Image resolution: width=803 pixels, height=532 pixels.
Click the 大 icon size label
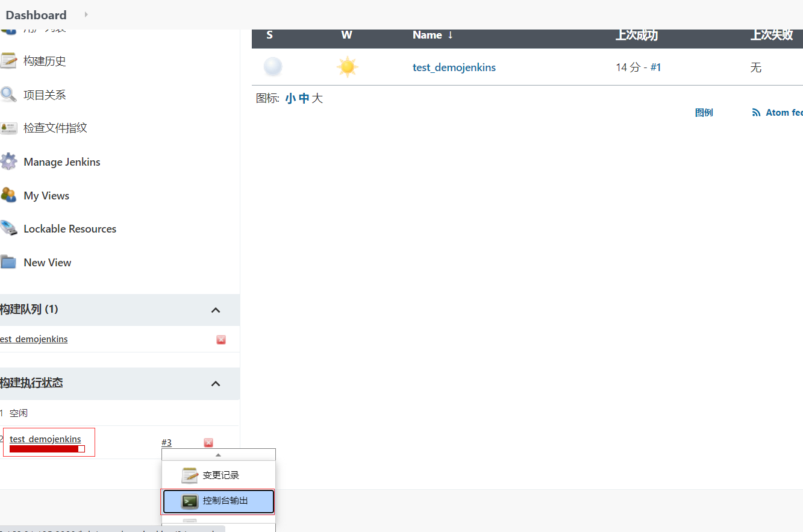coord(317,98)
